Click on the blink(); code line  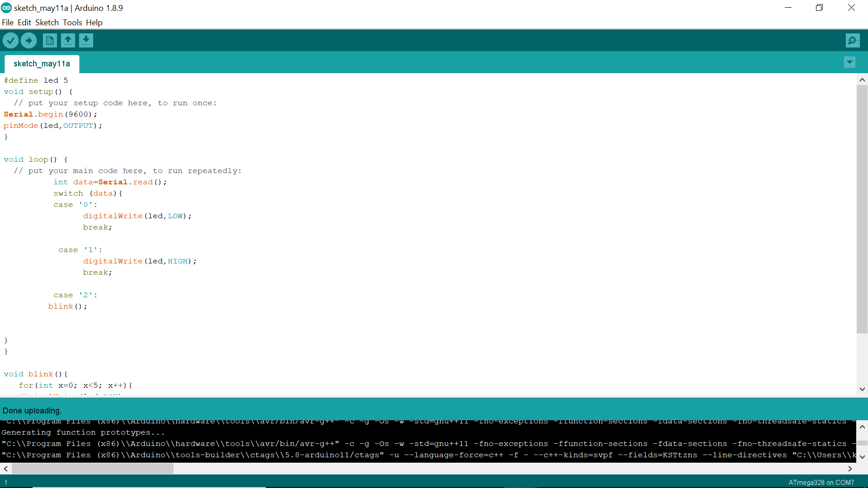click(x=68, y=306)
